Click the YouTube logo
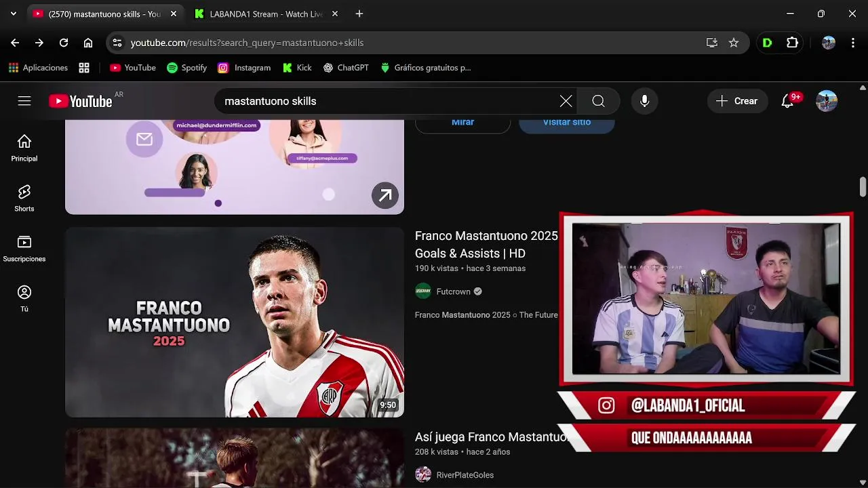Viewport: 868px width, 488px height. tap(80, 101)
